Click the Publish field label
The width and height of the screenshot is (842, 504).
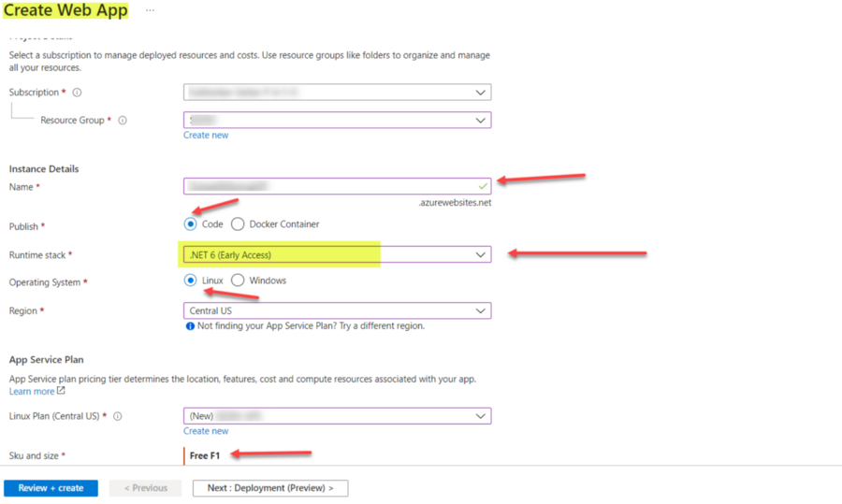(x=23, y=226)
